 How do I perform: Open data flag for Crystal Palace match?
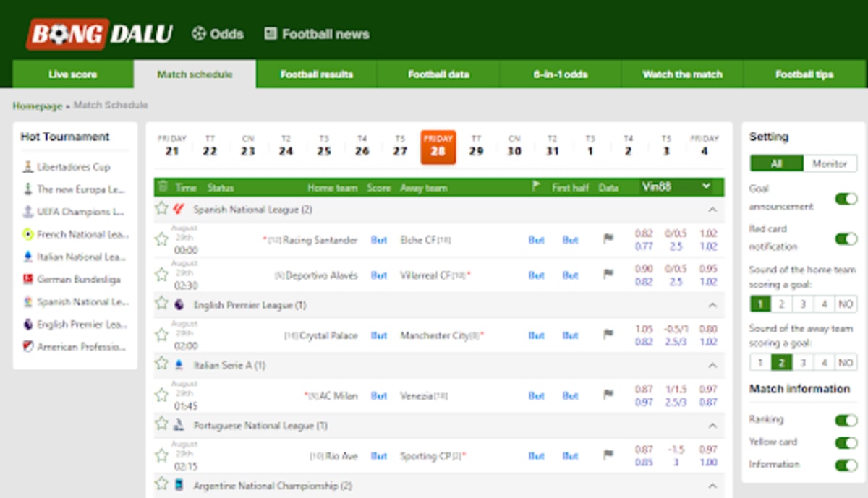click(x=608, y=335)
